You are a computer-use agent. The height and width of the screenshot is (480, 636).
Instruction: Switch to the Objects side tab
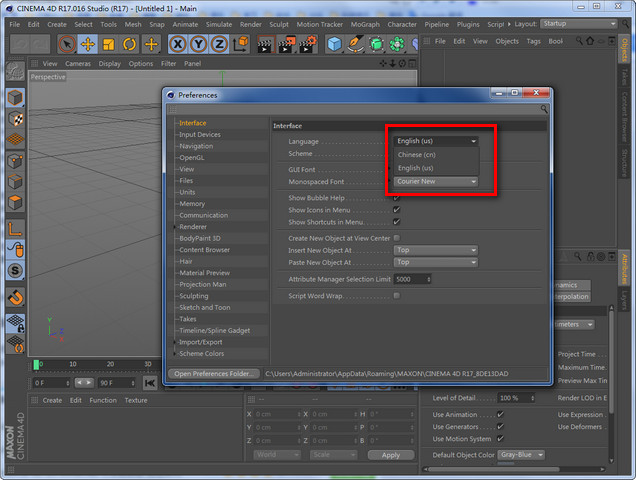coord(624,50)
